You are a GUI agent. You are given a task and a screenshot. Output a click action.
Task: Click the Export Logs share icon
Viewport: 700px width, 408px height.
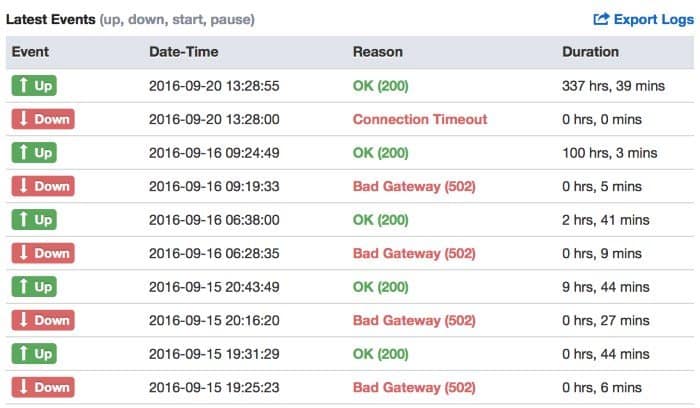coord(602,19)
